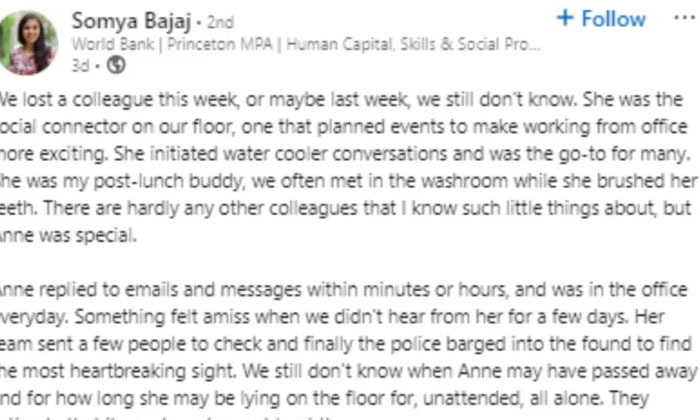Click the globe public visibility icon
The image size is (700, 420).
click(115, 65)
